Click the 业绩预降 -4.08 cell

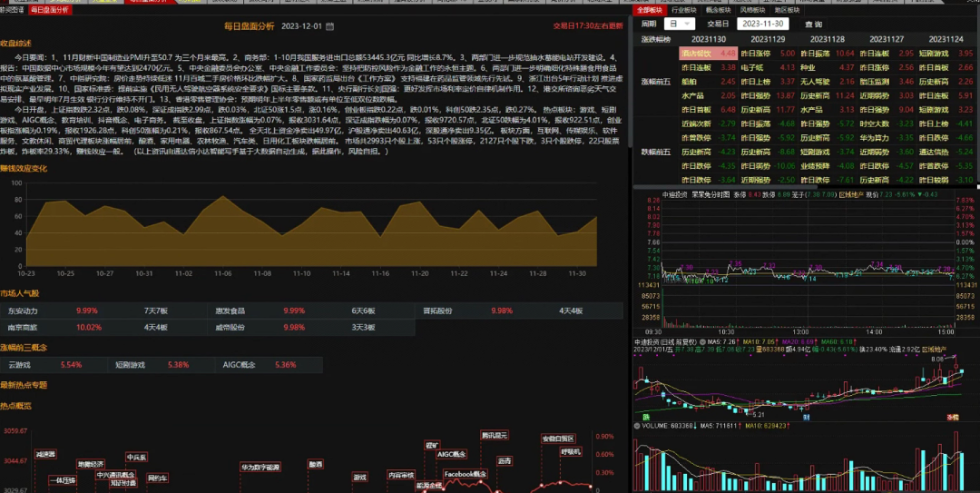[828, 166]
